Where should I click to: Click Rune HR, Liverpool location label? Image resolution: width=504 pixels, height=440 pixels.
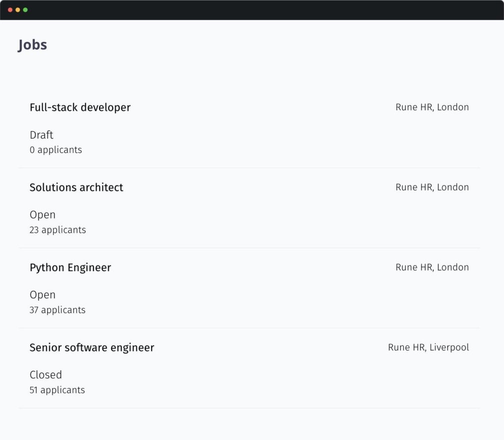point(428,347)
